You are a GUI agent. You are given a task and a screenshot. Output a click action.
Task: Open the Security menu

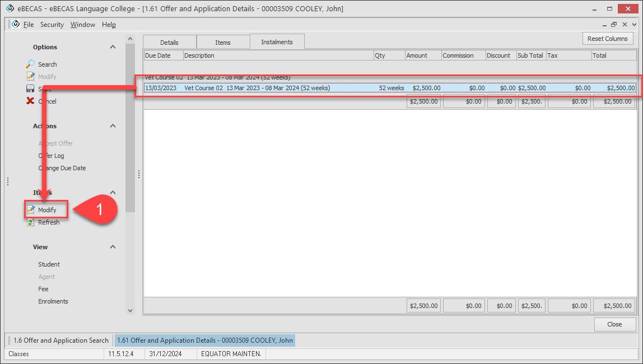pos(52,25)
